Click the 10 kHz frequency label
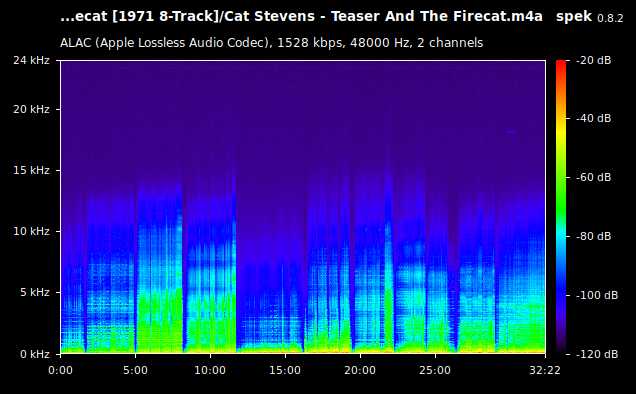 point(31,231)
